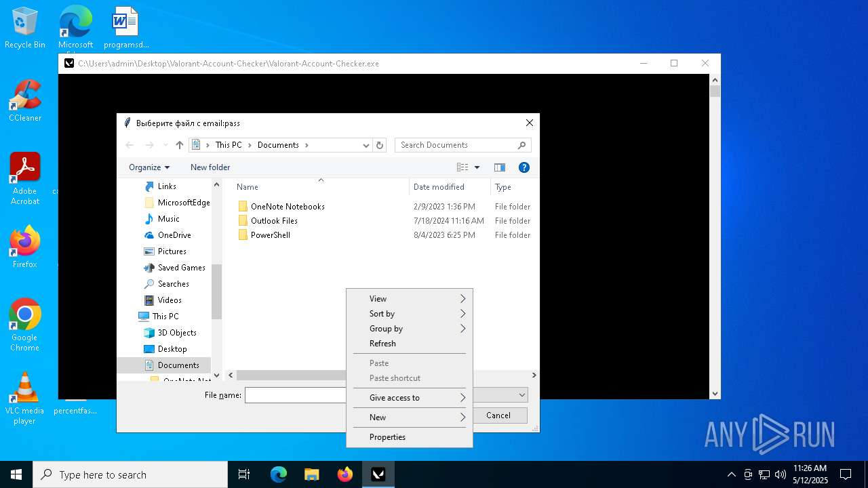Click the console window vertical scrollbar
The width and height of the screenshot is (868, 488).
(715, 91)
